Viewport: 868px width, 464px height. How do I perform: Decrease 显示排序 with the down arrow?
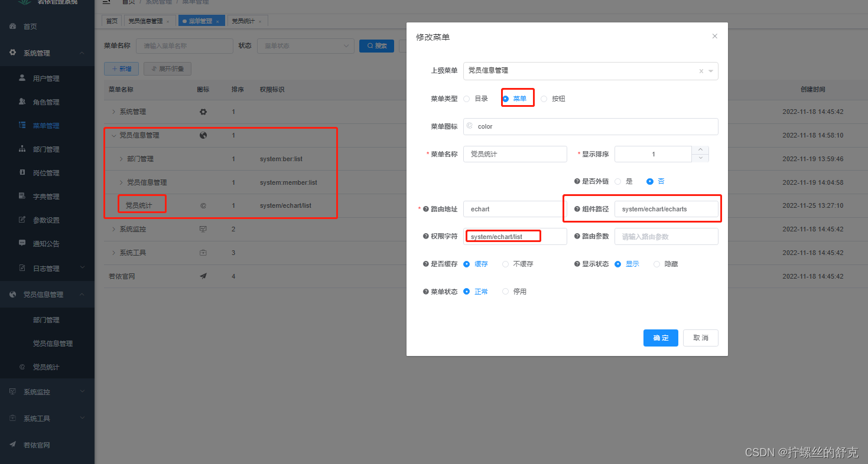pos(700,158)
